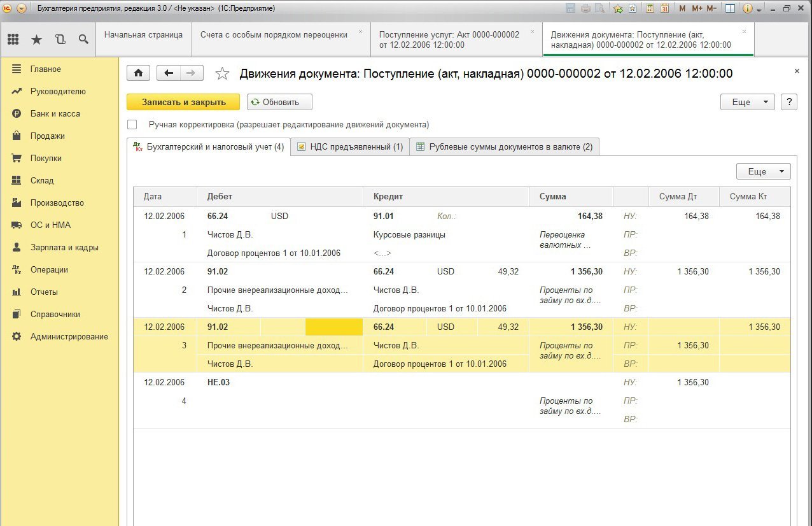Open the calendar icon in title bar
The height and width of the screenshot is (526, 812).
point(664,8)
